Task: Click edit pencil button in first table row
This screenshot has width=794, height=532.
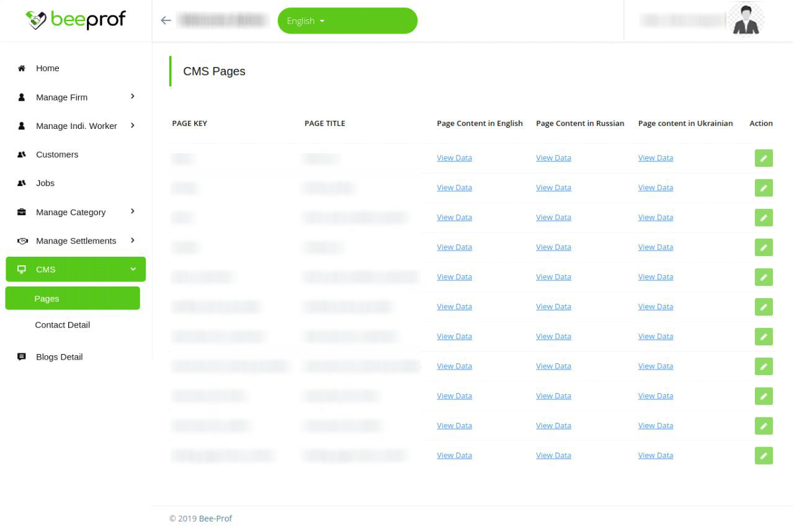Action: [x=764, y=158]
